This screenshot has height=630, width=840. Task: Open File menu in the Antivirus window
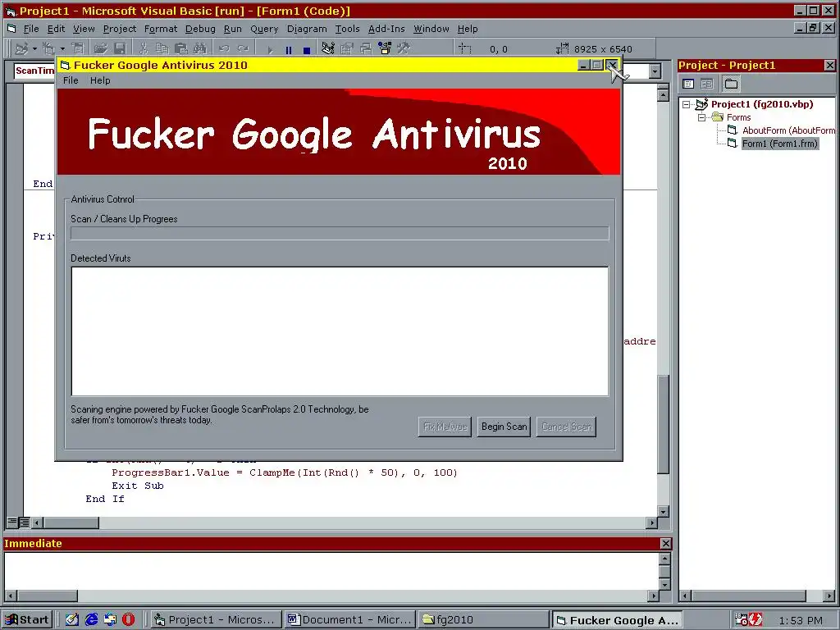71,80
